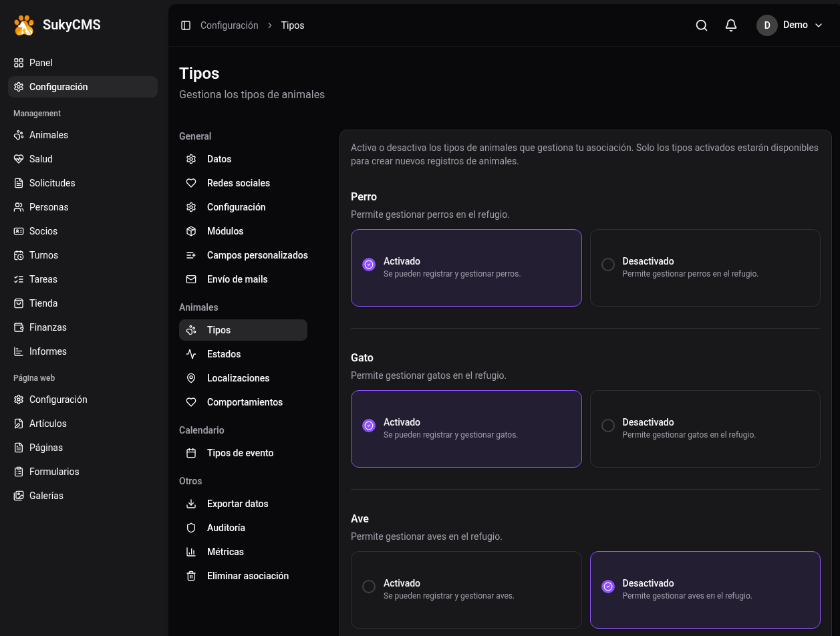840x636 pixels.
Task: Open Tipos de evento settings
Action: (240, 453)
